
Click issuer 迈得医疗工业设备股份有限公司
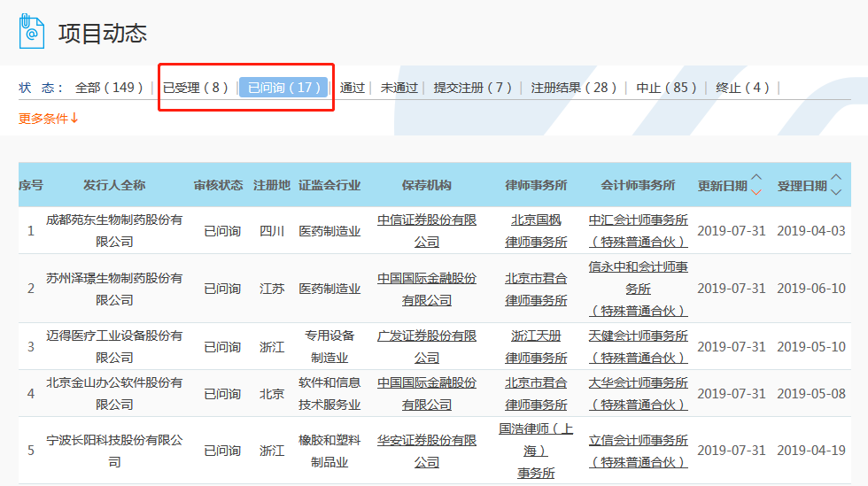pos(114,346)
